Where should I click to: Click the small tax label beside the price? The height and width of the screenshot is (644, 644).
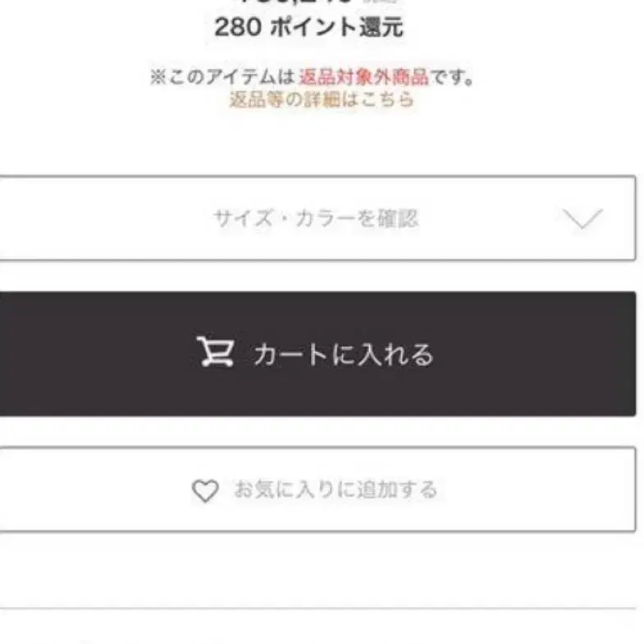380,2
